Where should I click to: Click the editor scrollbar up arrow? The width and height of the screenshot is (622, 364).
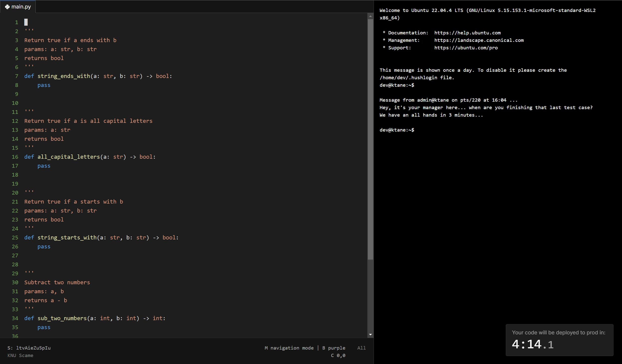[370, 16]
